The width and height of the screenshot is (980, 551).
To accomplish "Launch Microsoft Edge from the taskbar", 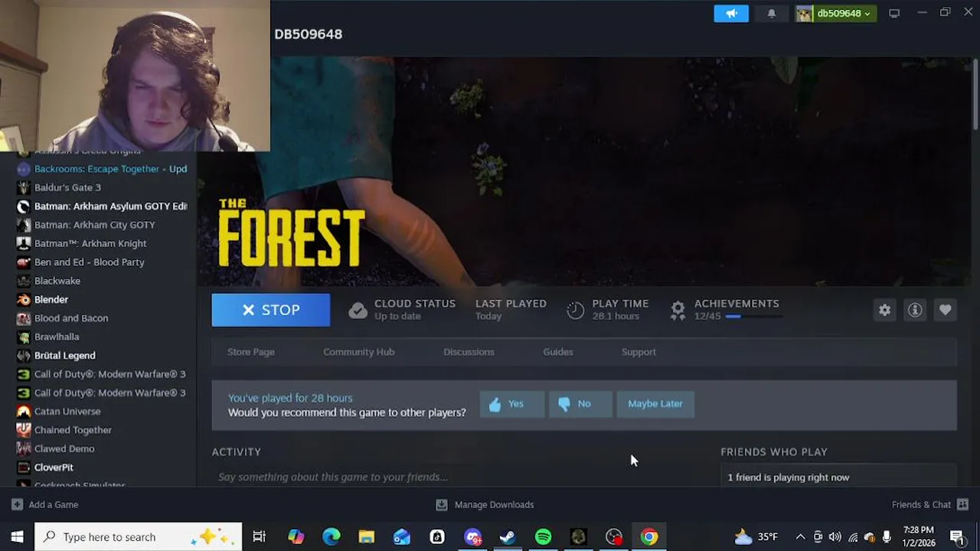I will point(332,536).
